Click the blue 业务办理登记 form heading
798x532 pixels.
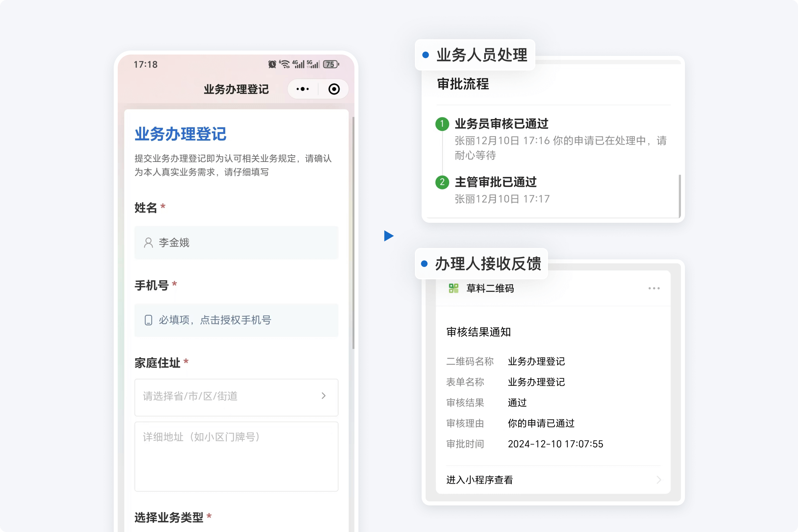(181, 134)
